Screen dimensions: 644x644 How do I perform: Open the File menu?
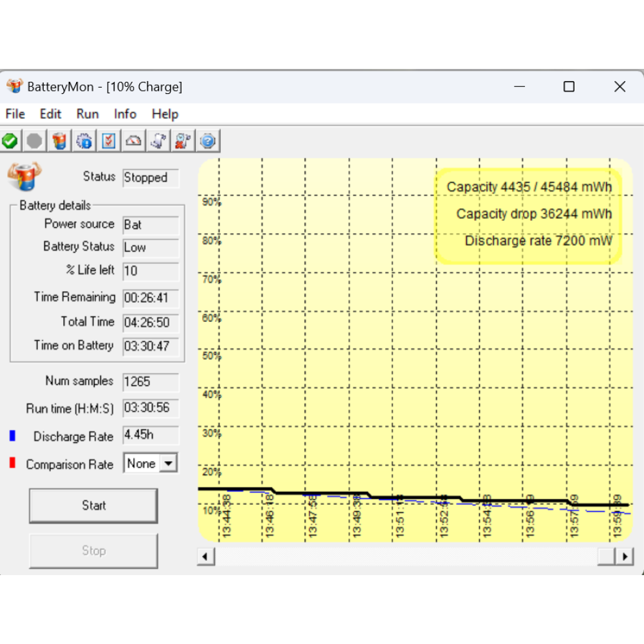point(15,114)
